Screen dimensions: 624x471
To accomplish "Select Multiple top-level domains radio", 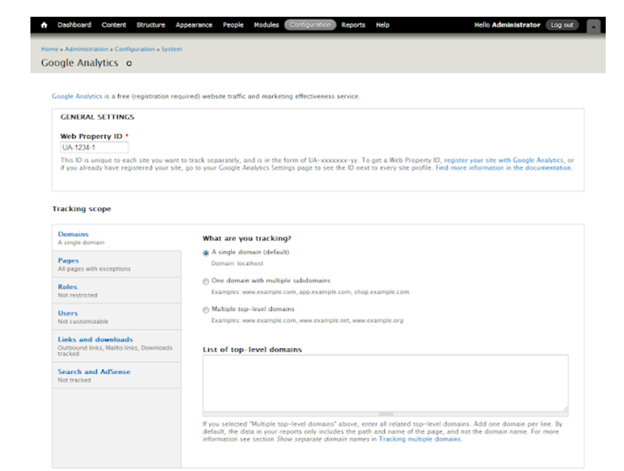I will pos(206,310).
